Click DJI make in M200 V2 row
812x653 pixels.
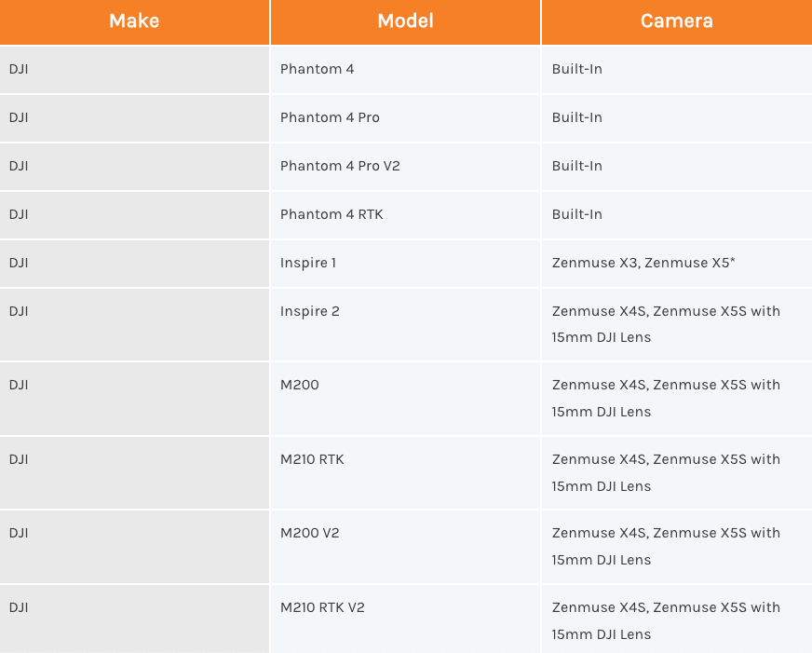coord(134,546)
